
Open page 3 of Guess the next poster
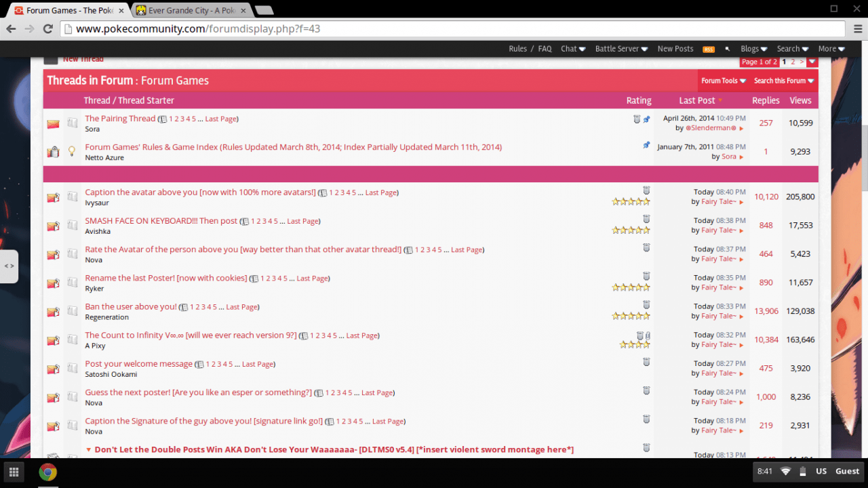338,393
